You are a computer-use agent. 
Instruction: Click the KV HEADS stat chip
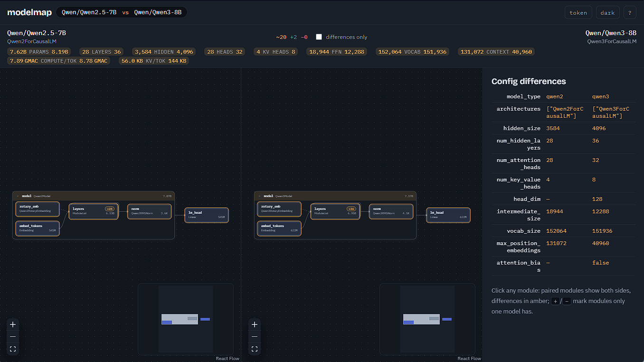pyautogui.click(x=276, y=52)
